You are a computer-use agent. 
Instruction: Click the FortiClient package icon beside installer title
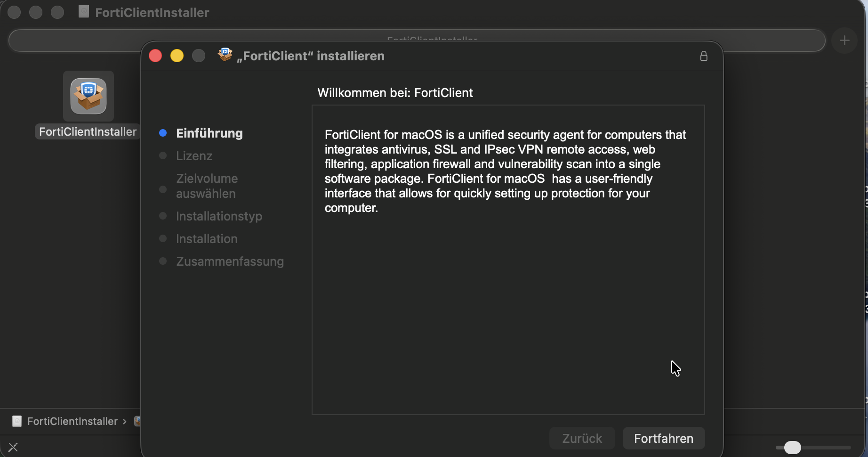tap(225, 55)
